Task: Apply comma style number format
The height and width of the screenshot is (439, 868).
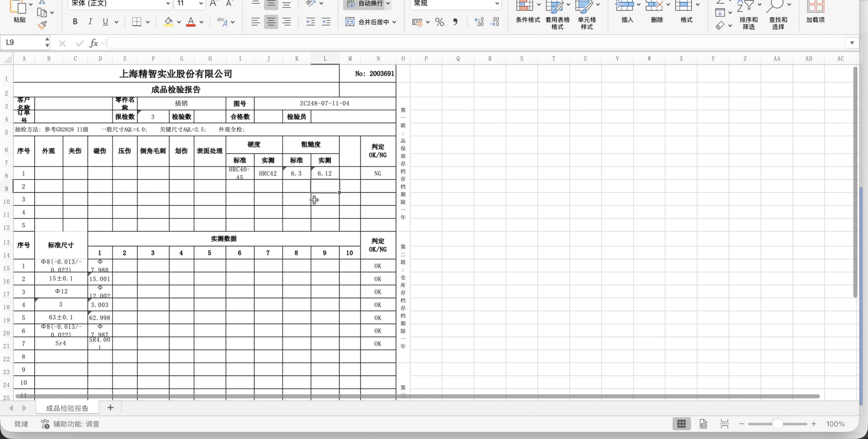Action: [x=455, y=22]
